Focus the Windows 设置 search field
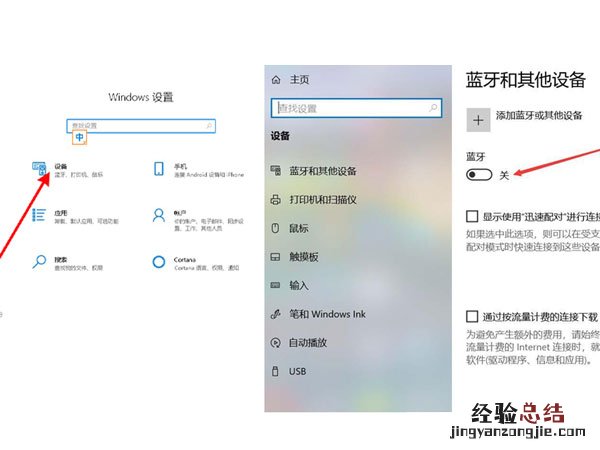 point(141,126)
